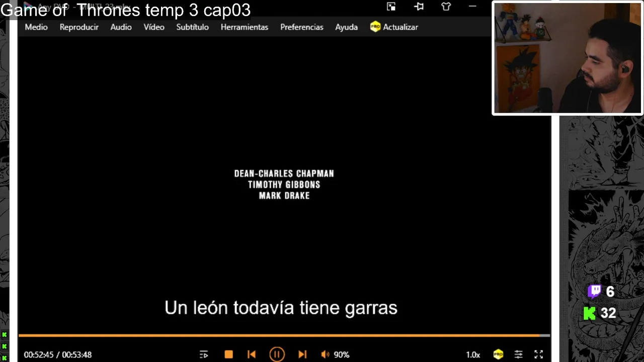Seek on the orange progress bar
Image resolution: width=644 pixels, height=362 pixels.
tap(284, 335)
